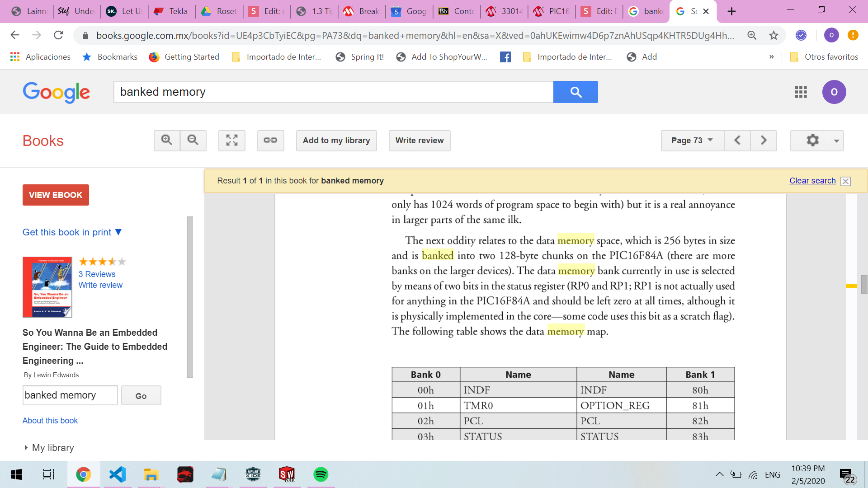Screen dimensions: 868x488
Task: Close the search results banner
Action: click(x=845, y=181)
